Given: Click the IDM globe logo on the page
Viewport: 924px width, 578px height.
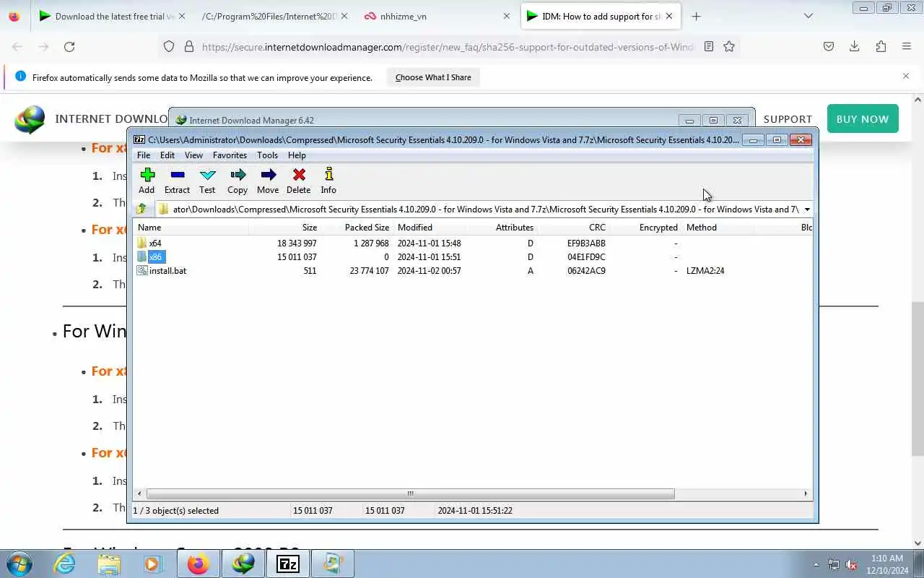Looking at the screenshot, I should pos(30,119).
